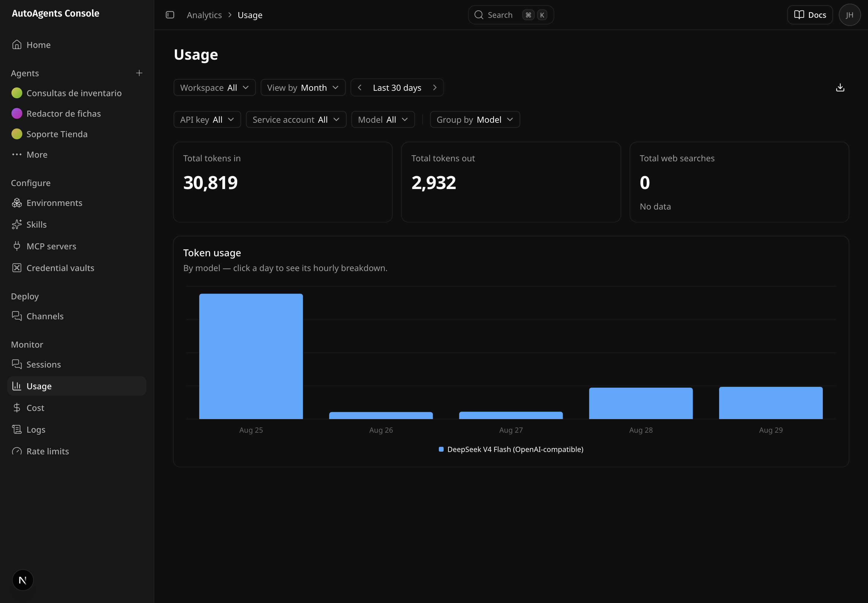
Task: Open Last 30 days range picker
Action: tap(397, 88)
